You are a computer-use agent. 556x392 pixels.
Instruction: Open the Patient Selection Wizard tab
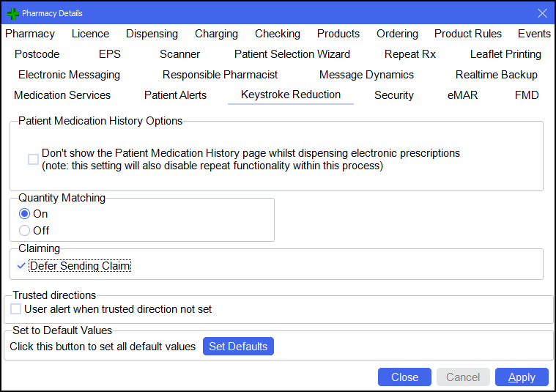(x=292, y=54)
